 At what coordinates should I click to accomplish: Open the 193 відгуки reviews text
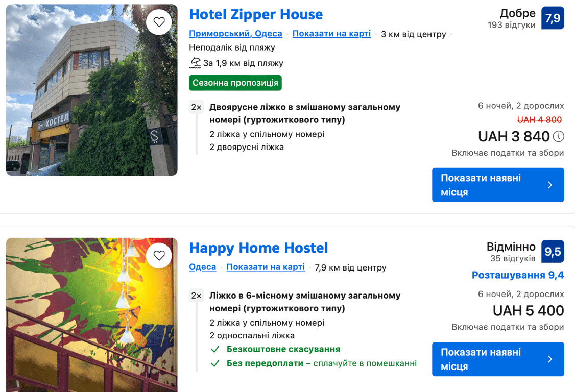(511, 25)
